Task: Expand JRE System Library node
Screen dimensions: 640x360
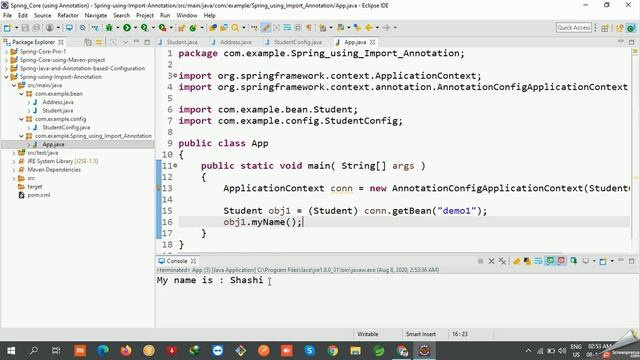Action: click(14, 161)
